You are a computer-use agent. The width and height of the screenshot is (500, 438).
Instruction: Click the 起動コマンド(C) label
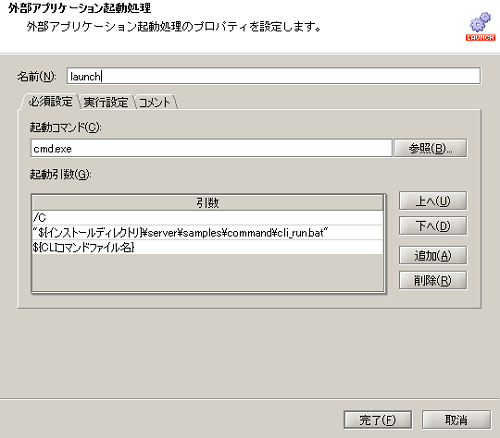tap(66, 127)
